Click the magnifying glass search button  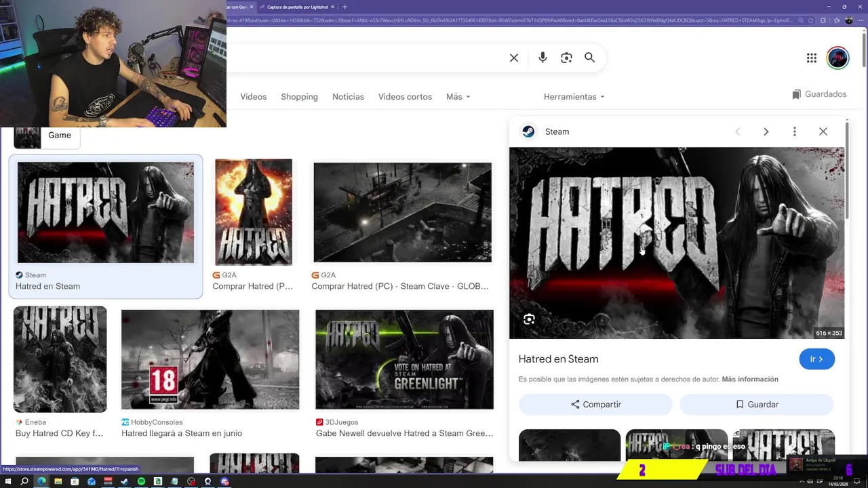590,58
